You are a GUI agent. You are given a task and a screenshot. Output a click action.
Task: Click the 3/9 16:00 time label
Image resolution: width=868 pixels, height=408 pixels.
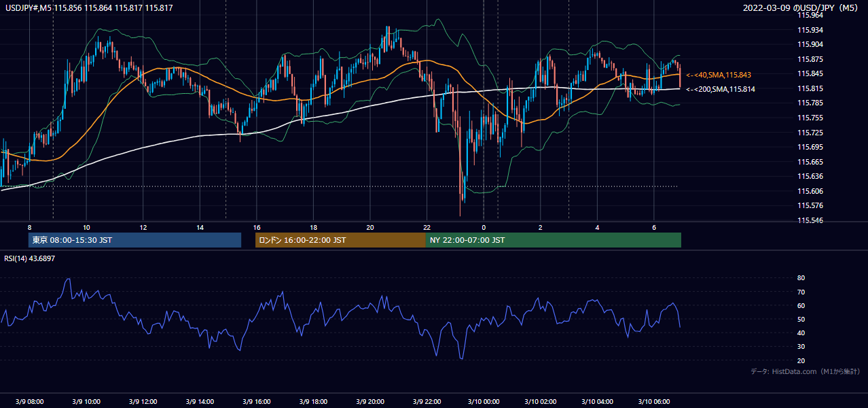click(x=256, y=401)
